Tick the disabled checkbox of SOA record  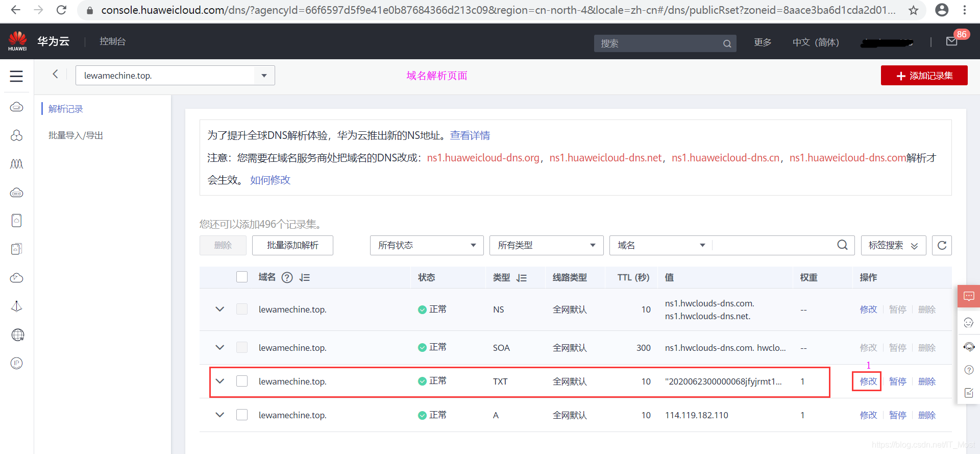point(242,347)
